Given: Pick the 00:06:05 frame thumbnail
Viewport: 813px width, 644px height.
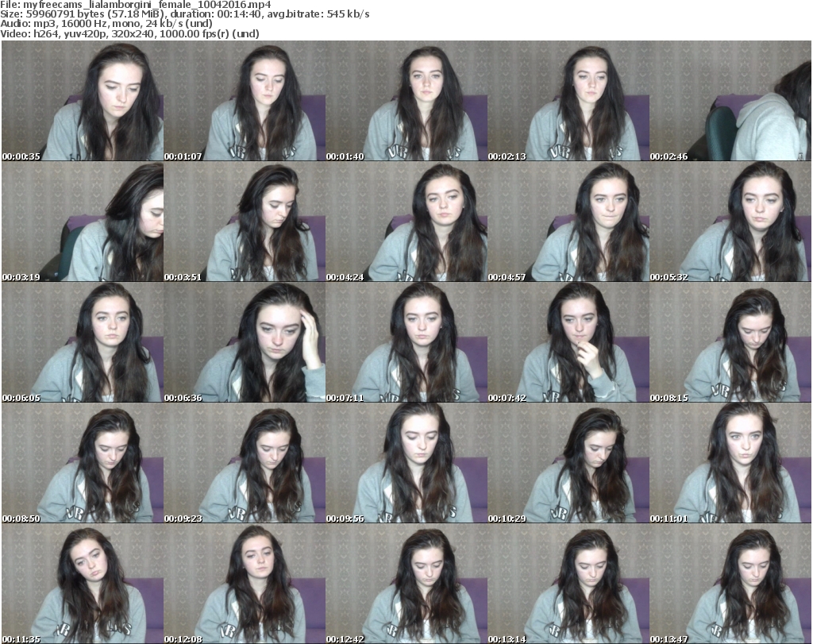Looking at the screenshot, I should (x=83, y=342).
